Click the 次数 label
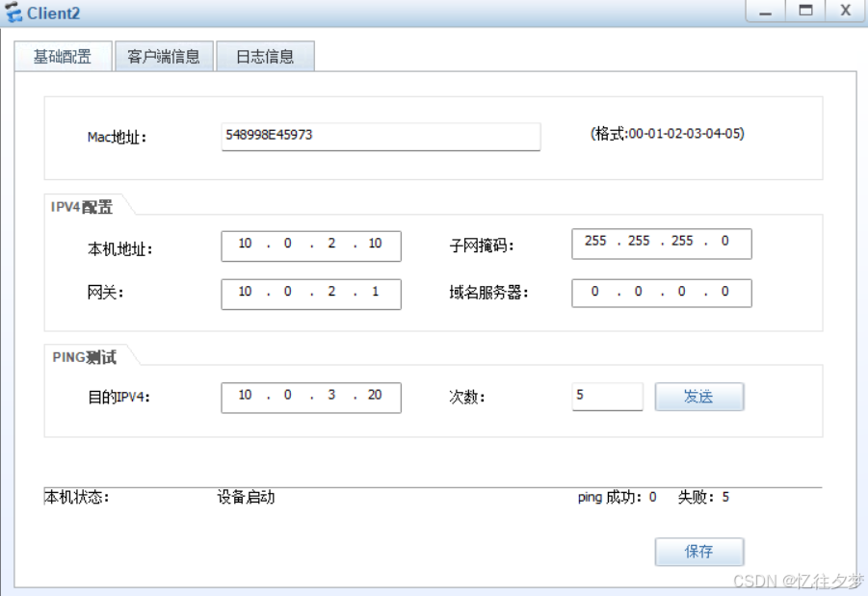The image size is (868, 596). 466,397
